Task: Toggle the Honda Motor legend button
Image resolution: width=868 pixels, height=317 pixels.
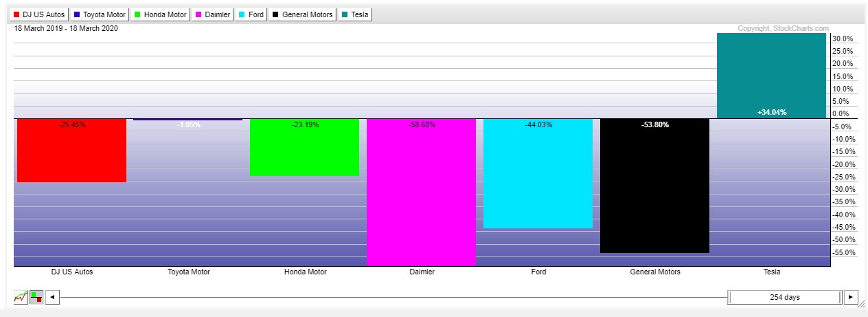Action: coord(160,14)
